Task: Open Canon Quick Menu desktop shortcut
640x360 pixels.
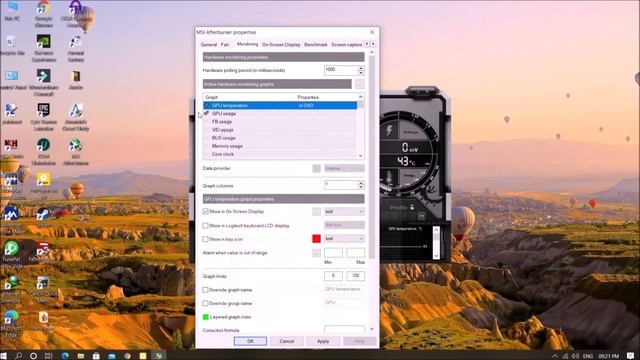Action: tap(43, 289)
